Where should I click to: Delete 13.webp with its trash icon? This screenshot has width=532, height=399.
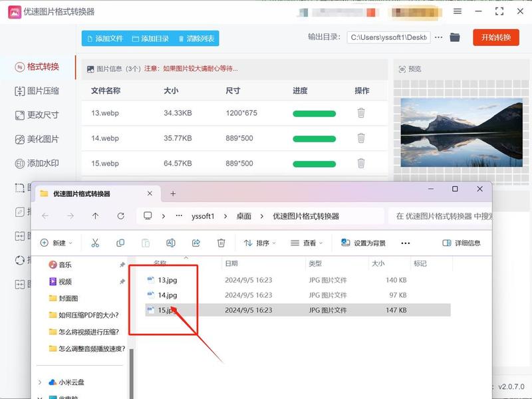361,113
